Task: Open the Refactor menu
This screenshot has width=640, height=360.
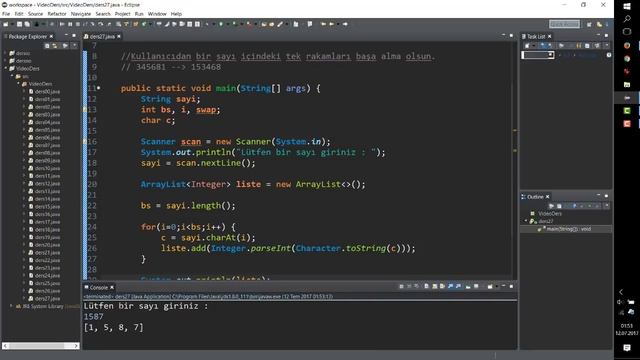Action: click(x=57, y=14)
